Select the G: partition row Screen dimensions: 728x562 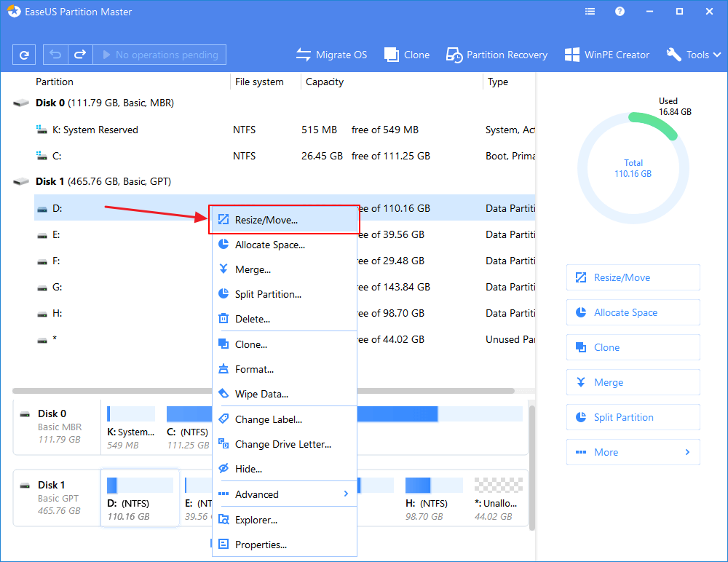tap(285, 287)
